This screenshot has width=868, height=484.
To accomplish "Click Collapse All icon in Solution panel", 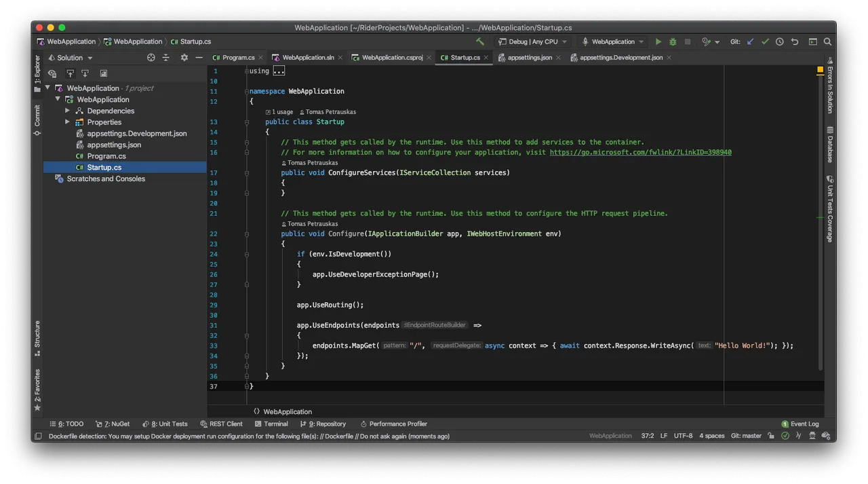I will click(166, 58).
